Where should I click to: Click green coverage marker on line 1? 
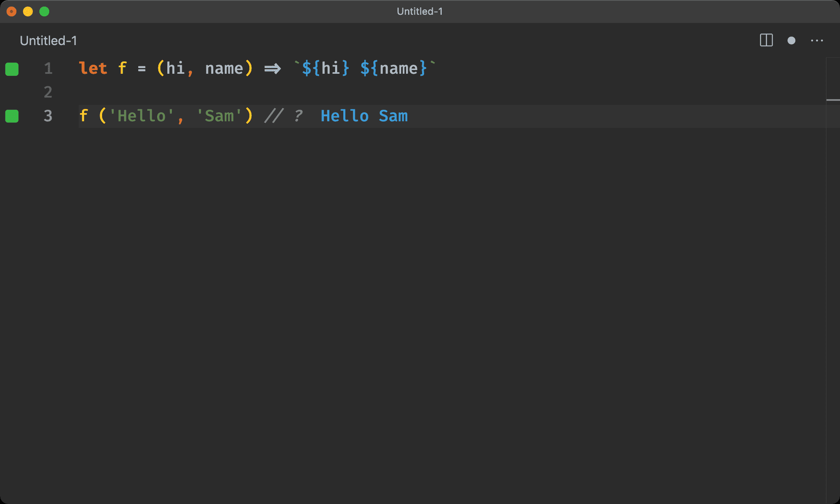(x=12, y=69)
